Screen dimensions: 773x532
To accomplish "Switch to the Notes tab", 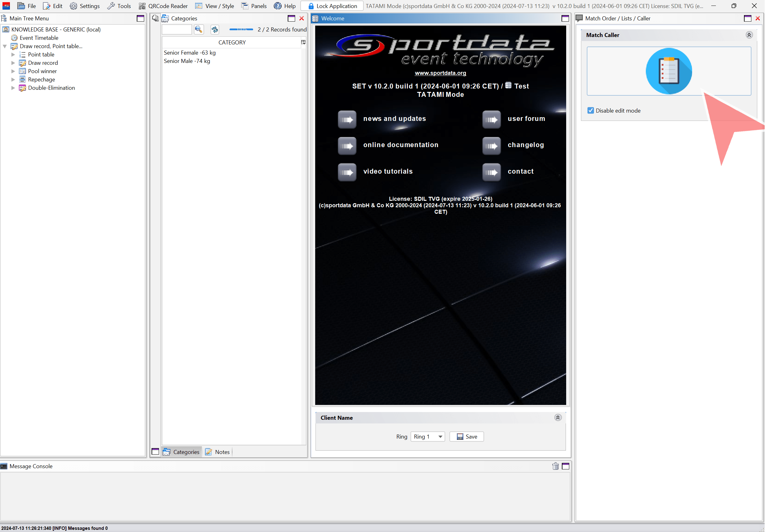I will click(x=218, y=452).
